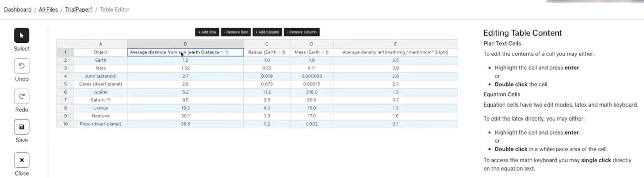Activate the Select cursor tool icon

point(22,36)
